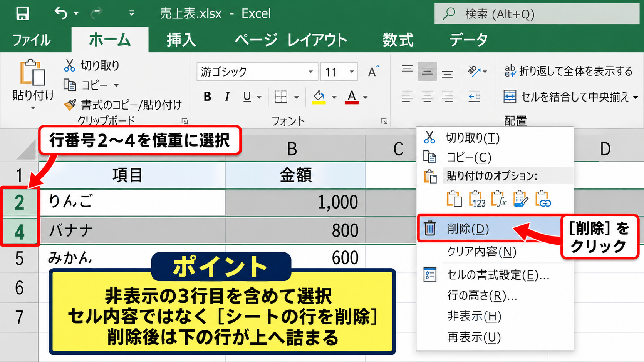Click the Redo arrow icon
Viewport: 644px width, 362px height.
pyautogui.click(x=96, y=14)
